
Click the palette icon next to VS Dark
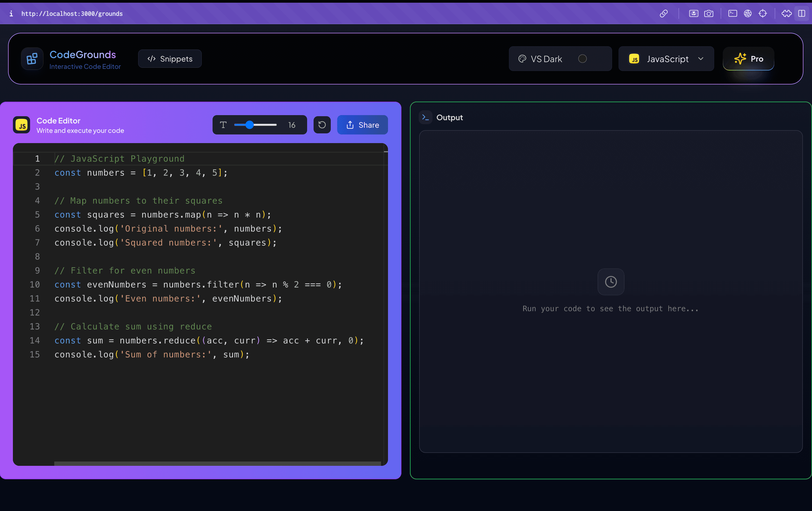click(522, 59)
